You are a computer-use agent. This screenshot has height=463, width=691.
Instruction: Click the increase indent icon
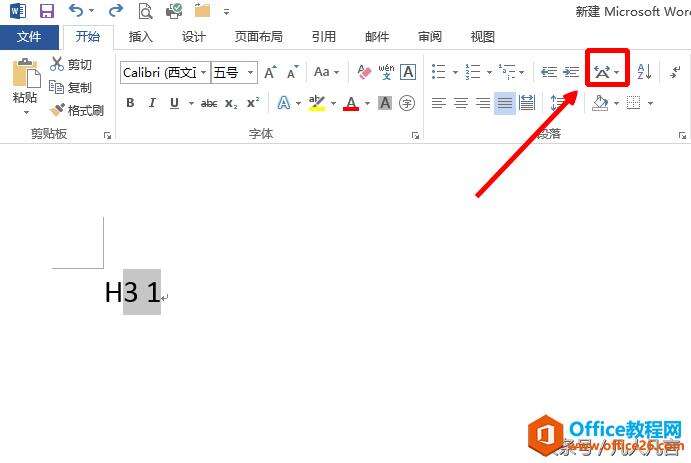click(571, 71)
